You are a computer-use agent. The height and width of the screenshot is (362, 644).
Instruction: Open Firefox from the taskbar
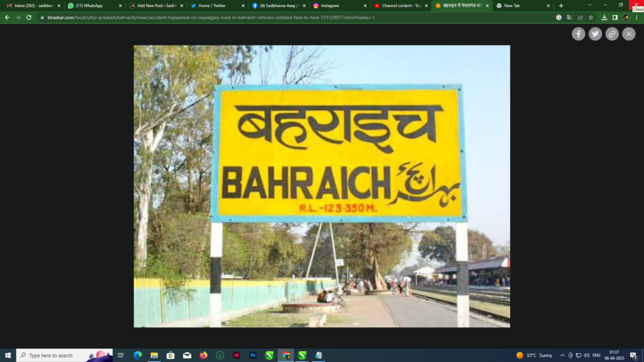point(203,355)
